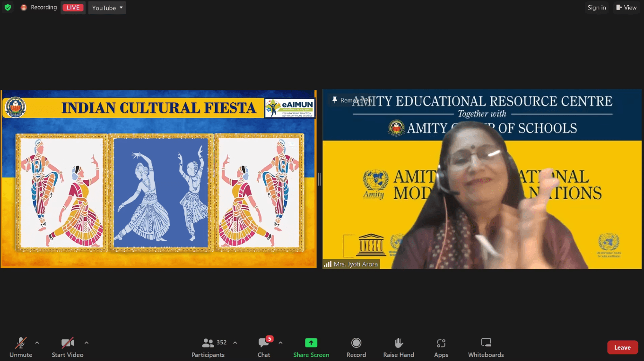Open the Chat panel
This screenshot has width=644, height=361.
(264, 347)
